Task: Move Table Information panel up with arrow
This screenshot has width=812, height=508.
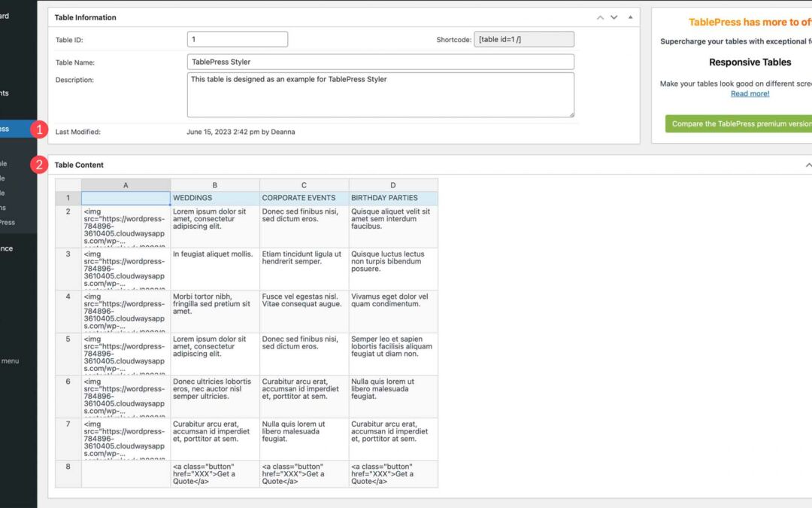Action: tap(600, 17)
